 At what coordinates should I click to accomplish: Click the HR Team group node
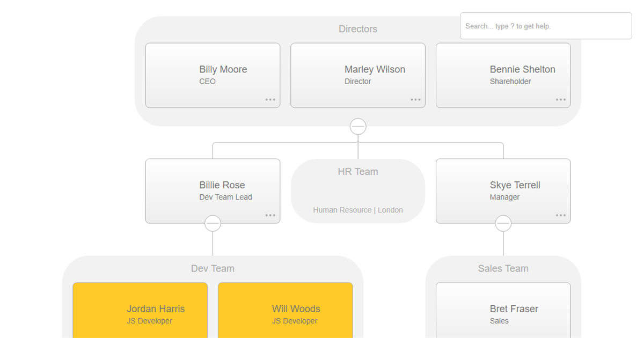[x=358, y=191]
